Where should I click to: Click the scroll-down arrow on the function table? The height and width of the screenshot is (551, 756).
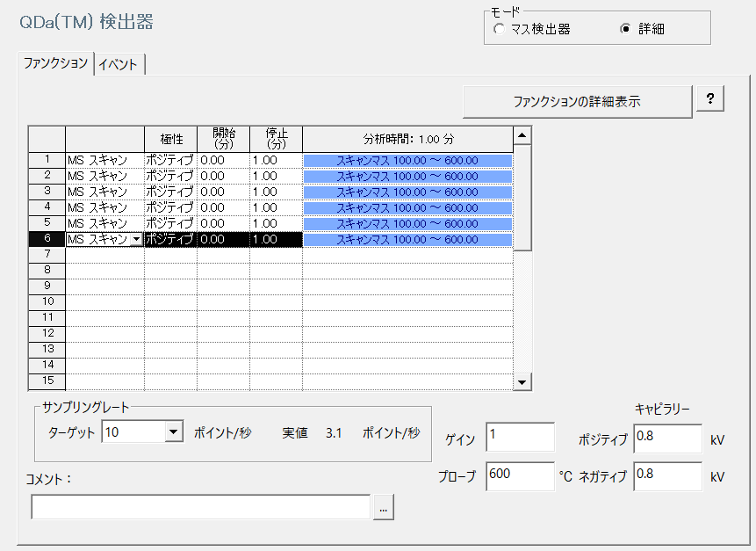point(522,381)
